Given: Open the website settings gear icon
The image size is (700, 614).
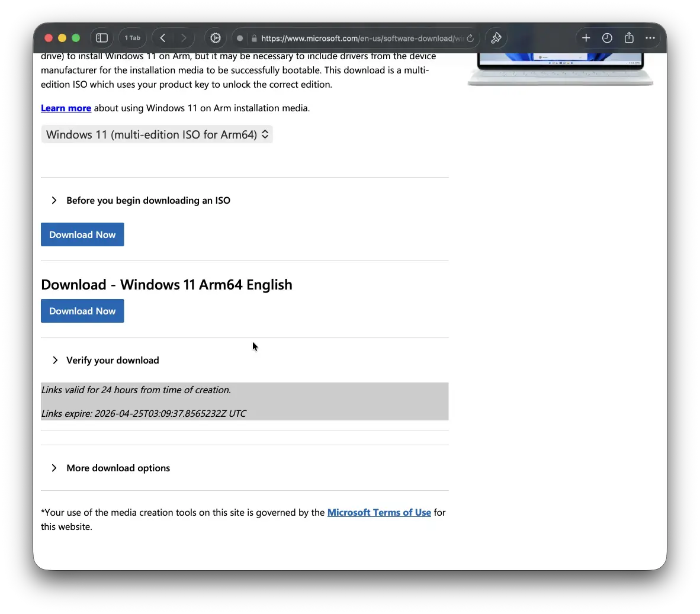Looking at the screenshot, I should [x=216, y=38].
